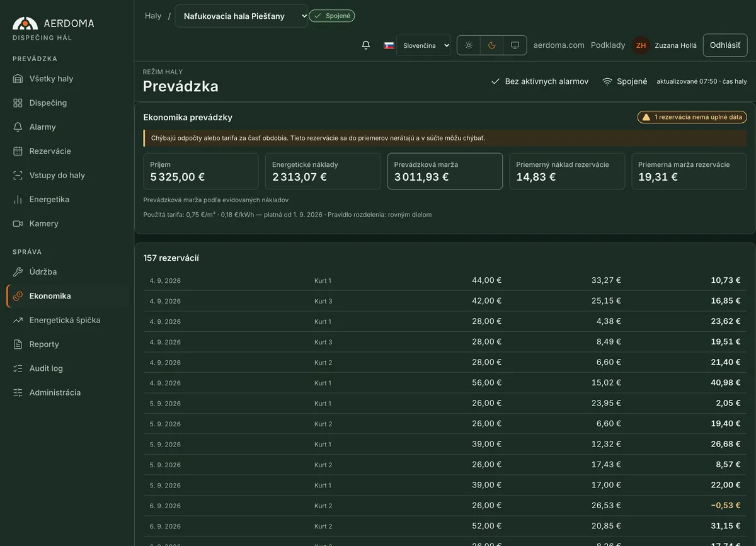
Task: Switch to dark theme with moon toggle
Action: 491,45
